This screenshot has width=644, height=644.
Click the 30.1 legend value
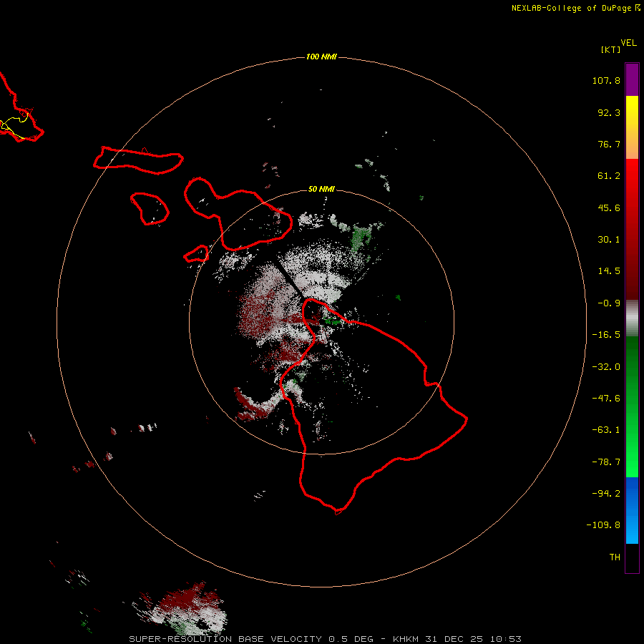[609, 240]
